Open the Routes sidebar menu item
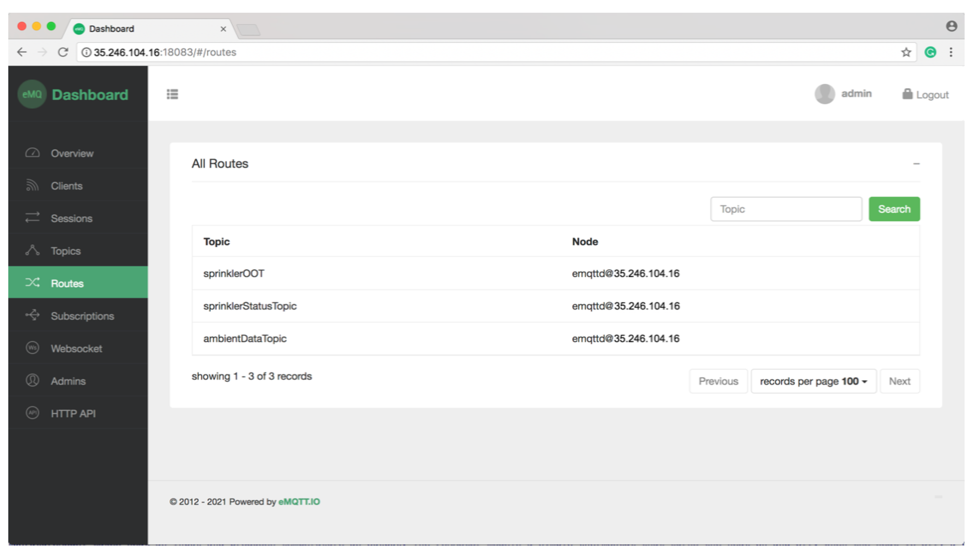 tap(67, 283)
